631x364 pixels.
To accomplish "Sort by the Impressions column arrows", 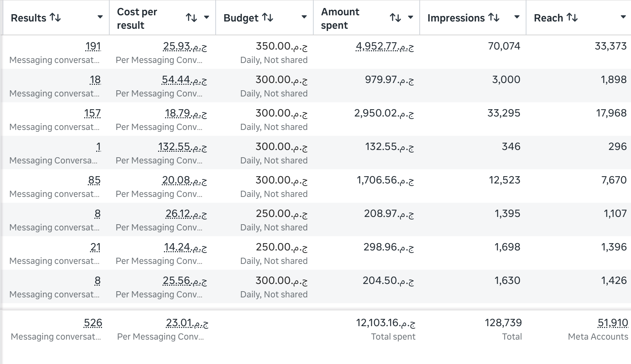I will pyautogui.click(x=494, y=17).
